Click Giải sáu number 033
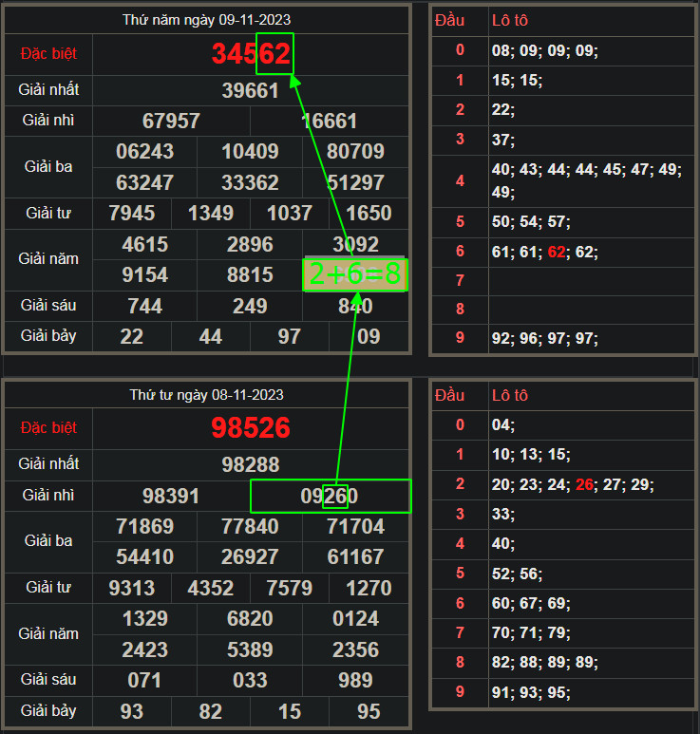The image size is (700, 734). [250, 680]
